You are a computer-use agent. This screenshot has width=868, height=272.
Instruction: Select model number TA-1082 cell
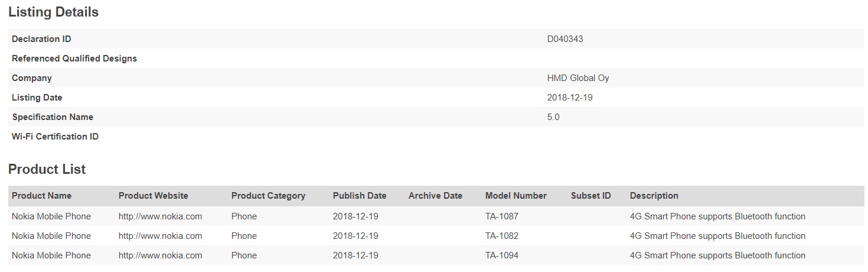[502, 236]
